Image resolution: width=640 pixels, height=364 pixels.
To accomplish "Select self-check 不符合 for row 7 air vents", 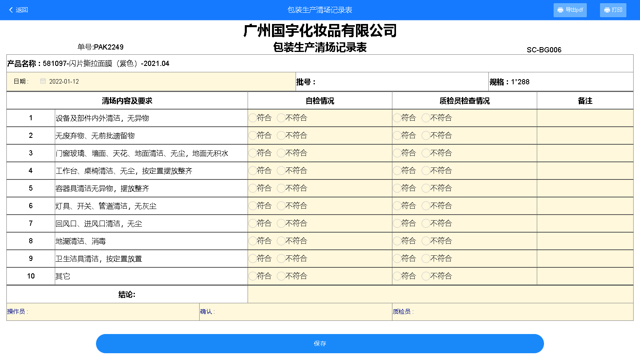I will click(281, 223).
